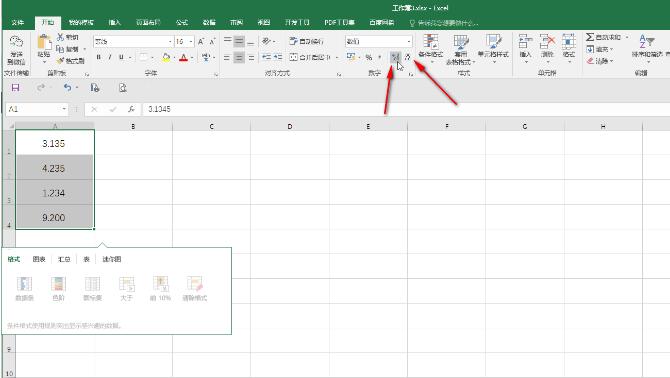Click the Undo arrow
Image resolution: width=670 pixels, height=378 pixels.
[x=68, y=88]
